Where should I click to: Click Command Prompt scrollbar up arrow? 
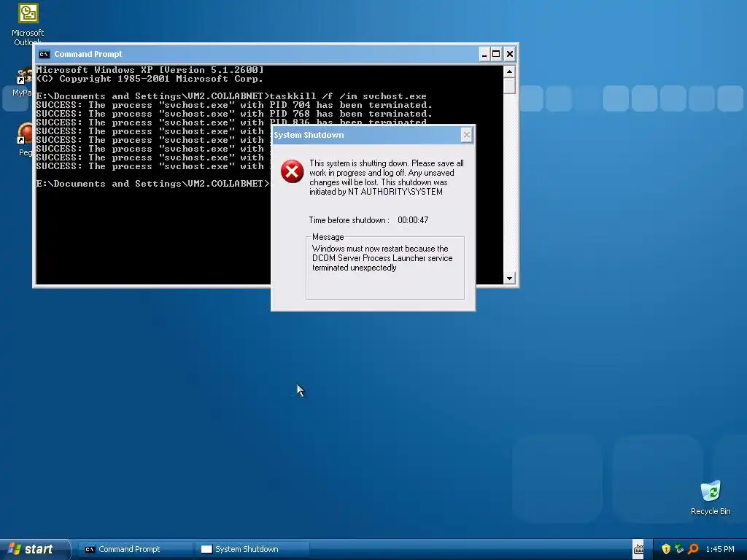(x=509, y=72)
